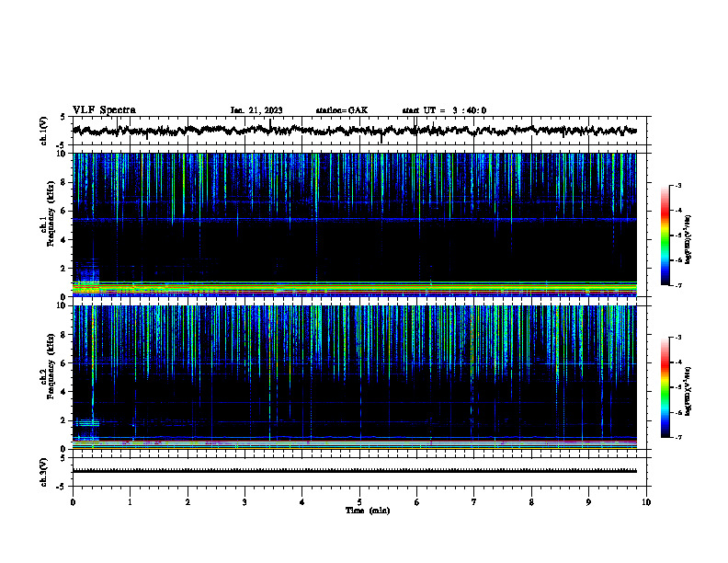Click the station=GAK label
The width and height of the screenshot is (728, 563).
(x=342, y=110)
